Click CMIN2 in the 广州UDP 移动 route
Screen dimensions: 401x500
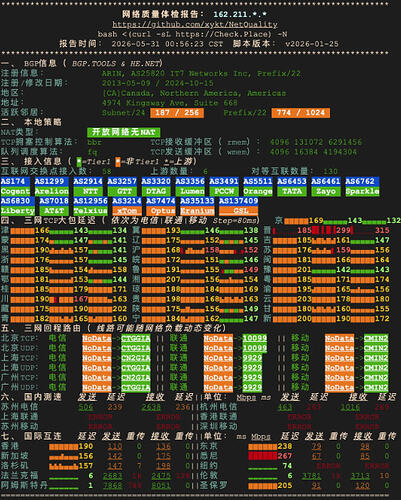tap(376, 387)
